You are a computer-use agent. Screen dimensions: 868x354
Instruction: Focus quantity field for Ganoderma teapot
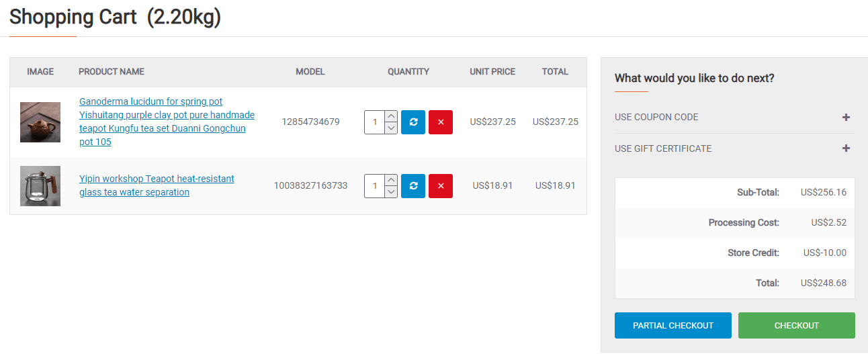374,122
